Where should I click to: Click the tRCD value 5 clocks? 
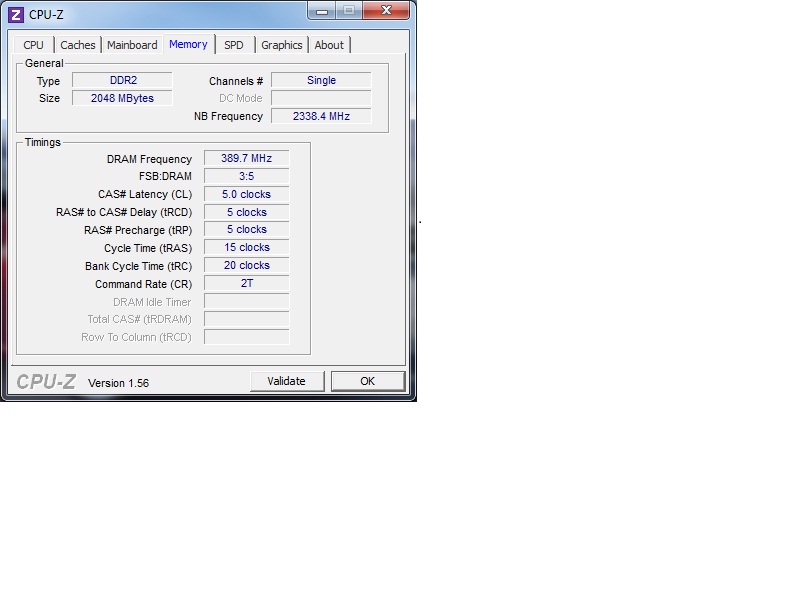pos(246,212)
